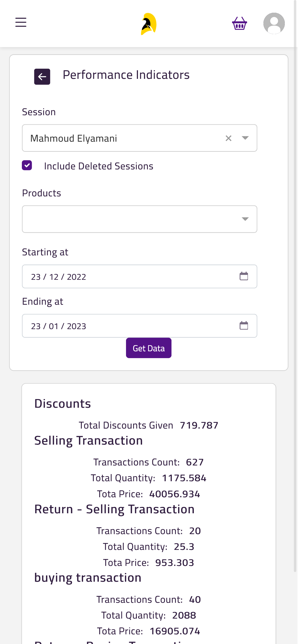
Task: Open the user profile avatar
Action: [274, 23]
